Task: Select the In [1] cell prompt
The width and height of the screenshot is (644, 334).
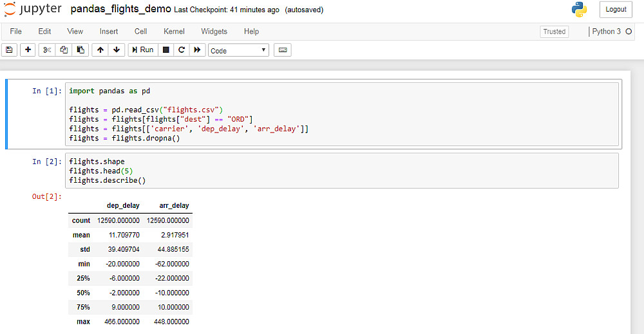Action: (47, 91)
